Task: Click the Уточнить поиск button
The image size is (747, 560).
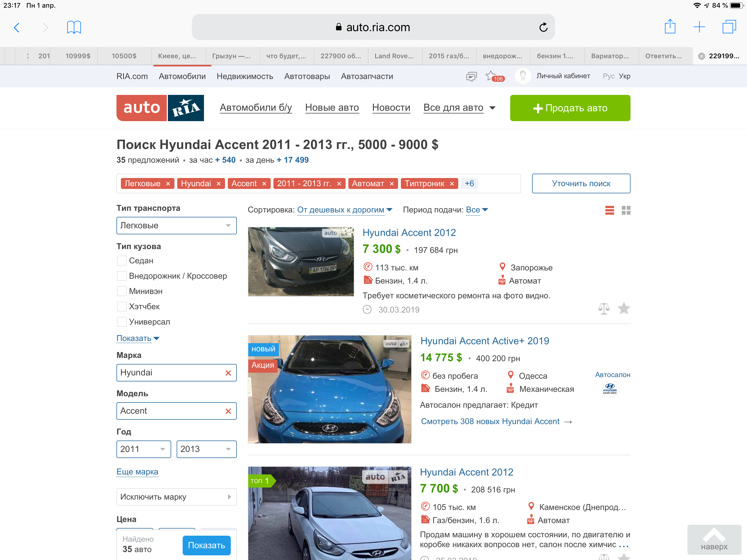Action: 581,184
